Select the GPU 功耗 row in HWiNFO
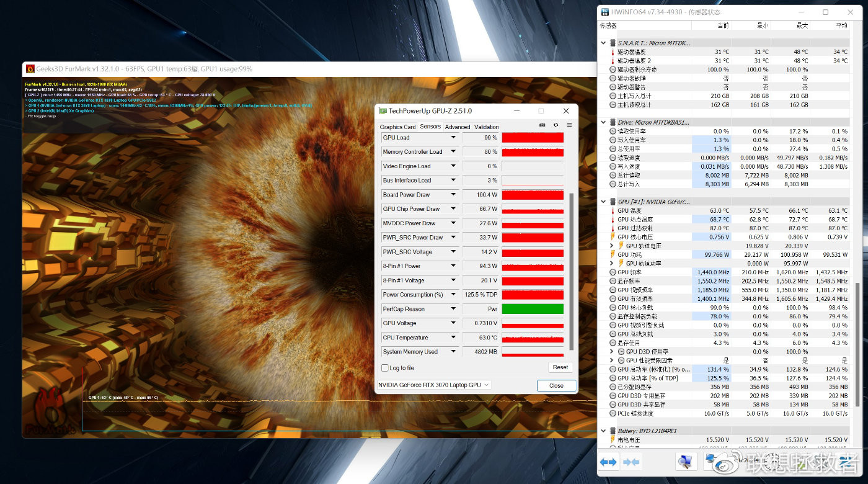The width and height of the screenshot is (868, 484). point(728,255)
